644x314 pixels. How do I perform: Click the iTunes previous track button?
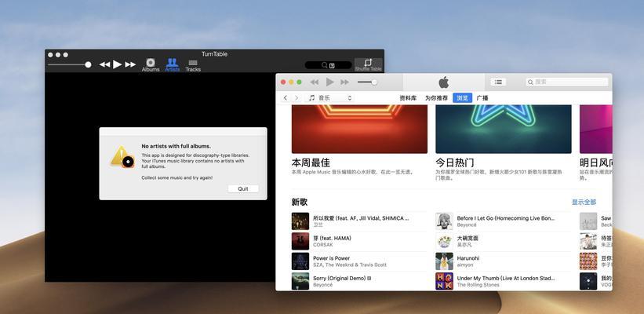click(315, 82)
